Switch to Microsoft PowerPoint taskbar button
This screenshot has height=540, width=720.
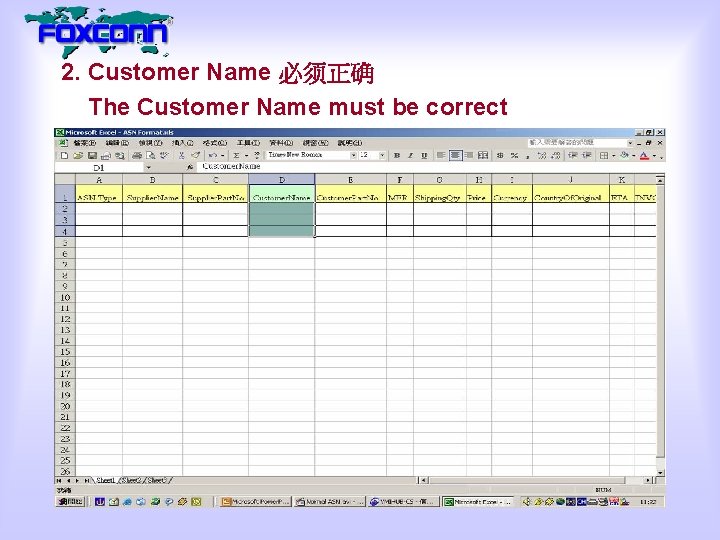point(256,502)
